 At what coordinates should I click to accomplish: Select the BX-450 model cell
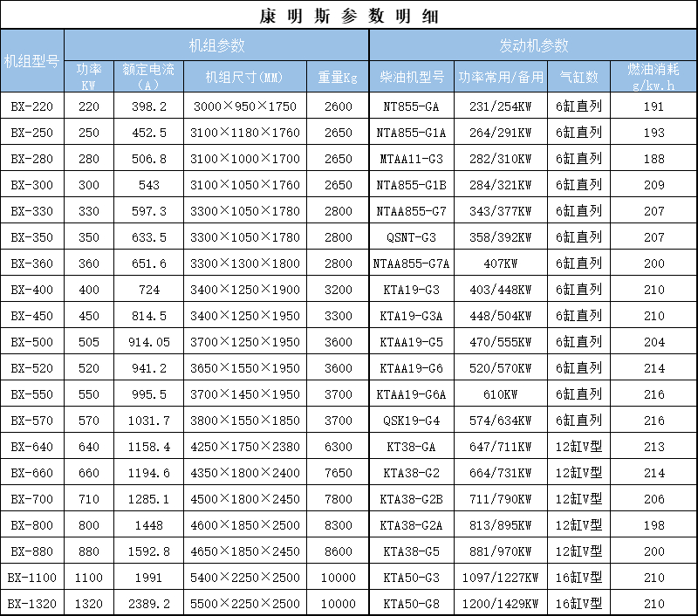(x=32, y=316)
